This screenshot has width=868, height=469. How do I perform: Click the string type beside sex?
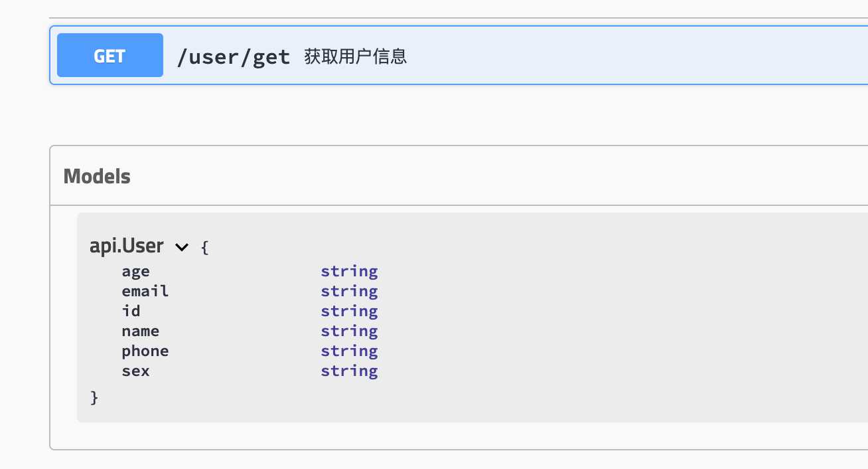coord(349,371)
